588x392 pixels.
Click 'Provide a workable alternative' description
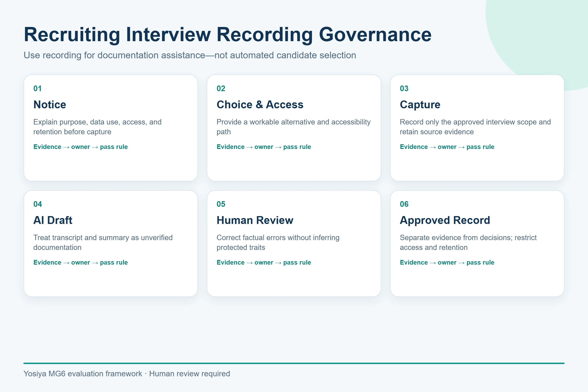click(294, 127)
